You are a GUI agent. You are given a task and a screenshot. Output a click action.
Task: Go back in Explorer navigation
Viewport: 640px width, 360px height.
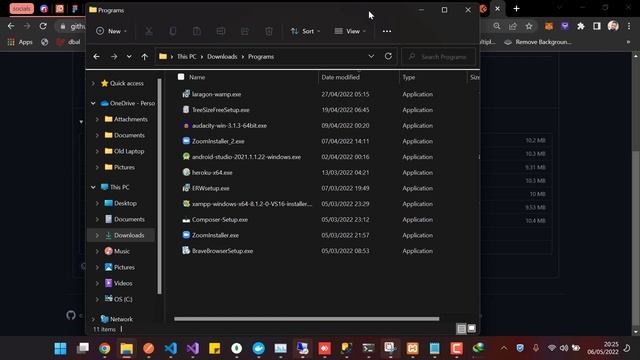coord(96,57)
